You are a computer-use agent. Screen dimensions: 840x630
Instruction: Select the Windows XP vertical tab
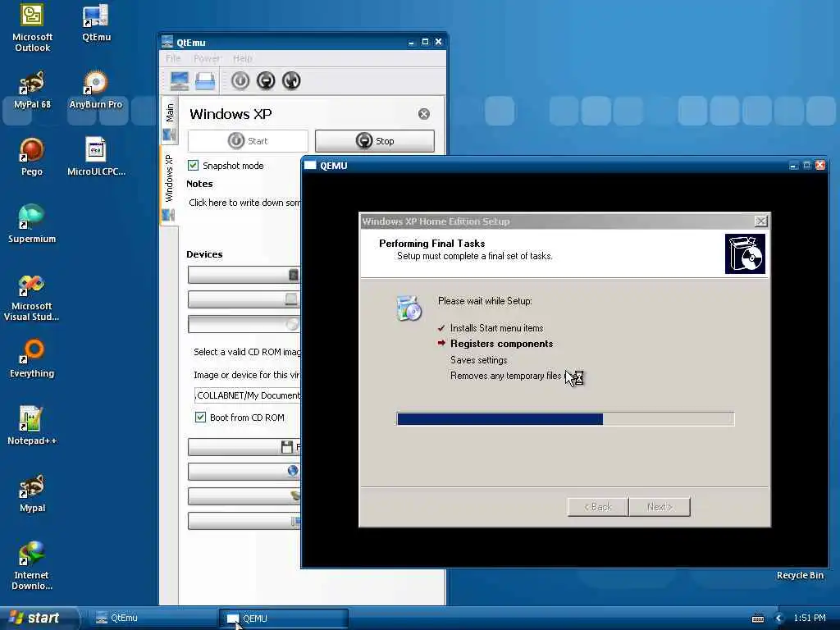pyautogui.click(x=169, y=185)
